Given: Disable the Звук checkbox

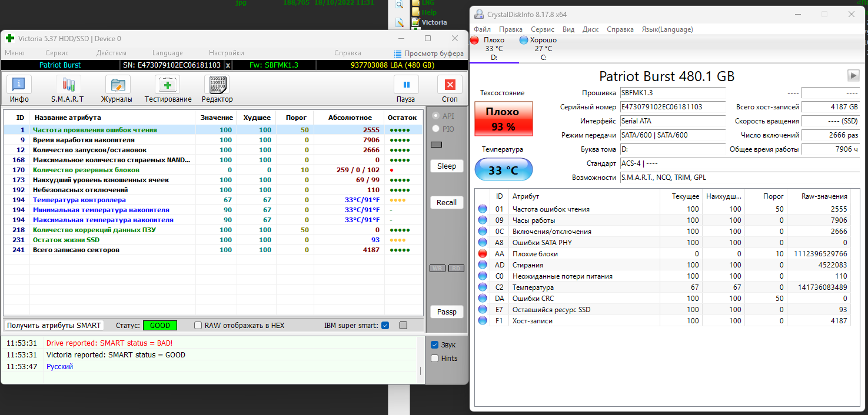Looking at the screenshot, I should 435,345.
